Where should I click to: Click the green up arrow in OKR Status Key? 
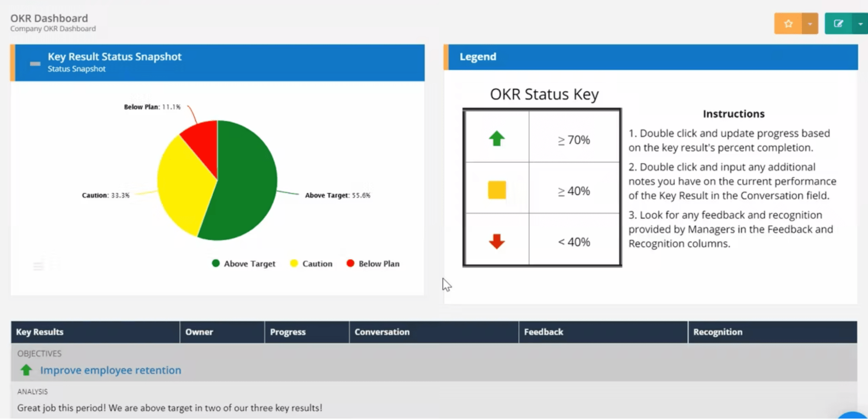[497, 138]
